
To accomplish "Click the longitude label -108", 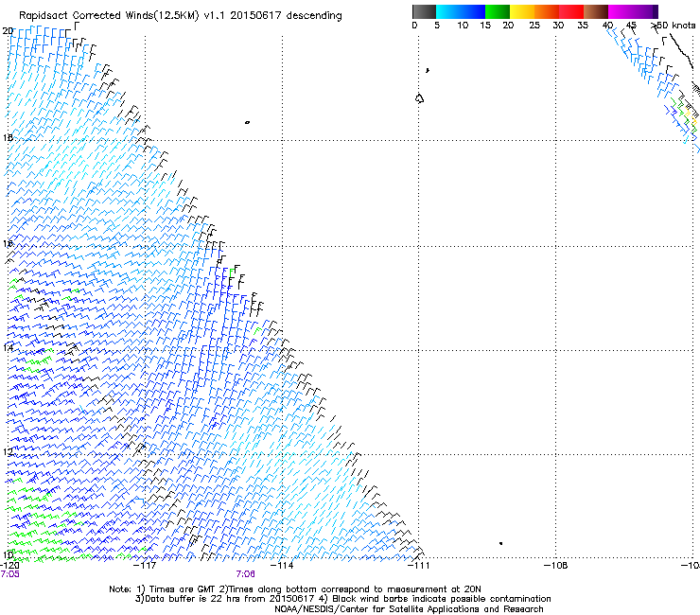I will point(556,566).
